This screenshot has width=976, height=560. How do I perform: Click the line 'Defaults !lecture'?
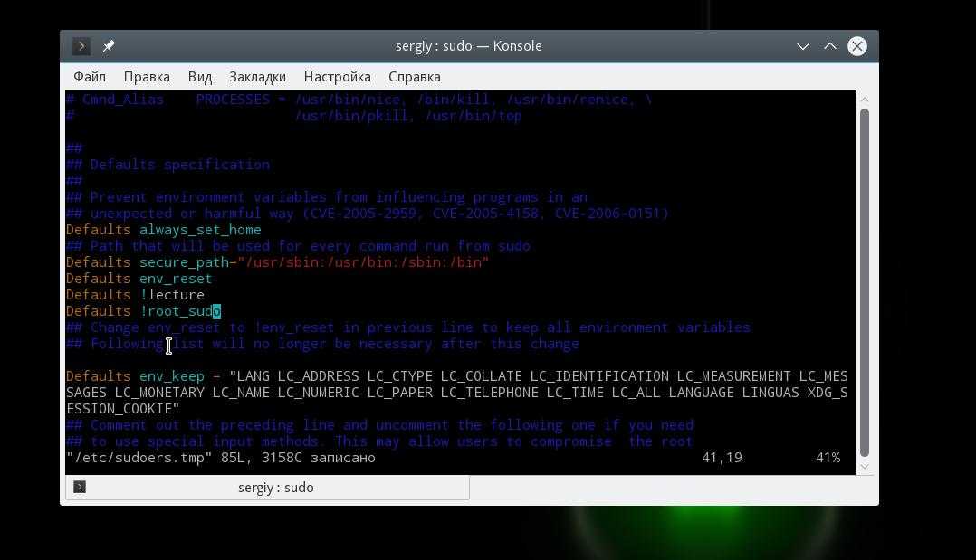click(x=135, y=294)
